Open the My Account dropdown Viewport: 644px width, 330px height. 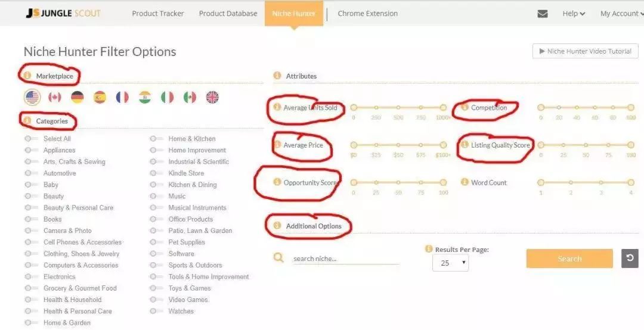pyautogui.click(x=622, y=14)
